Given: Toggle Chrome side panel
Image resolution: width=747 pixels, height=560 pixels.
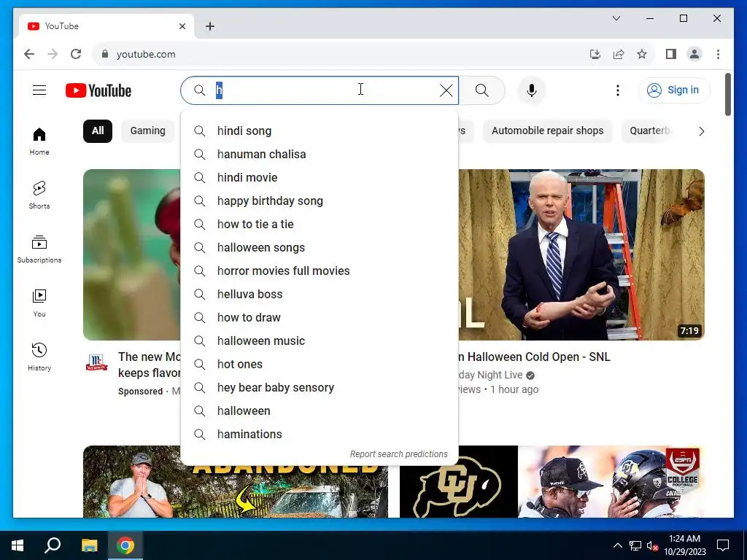Looking at the screenshot, I should coord(671,54).
